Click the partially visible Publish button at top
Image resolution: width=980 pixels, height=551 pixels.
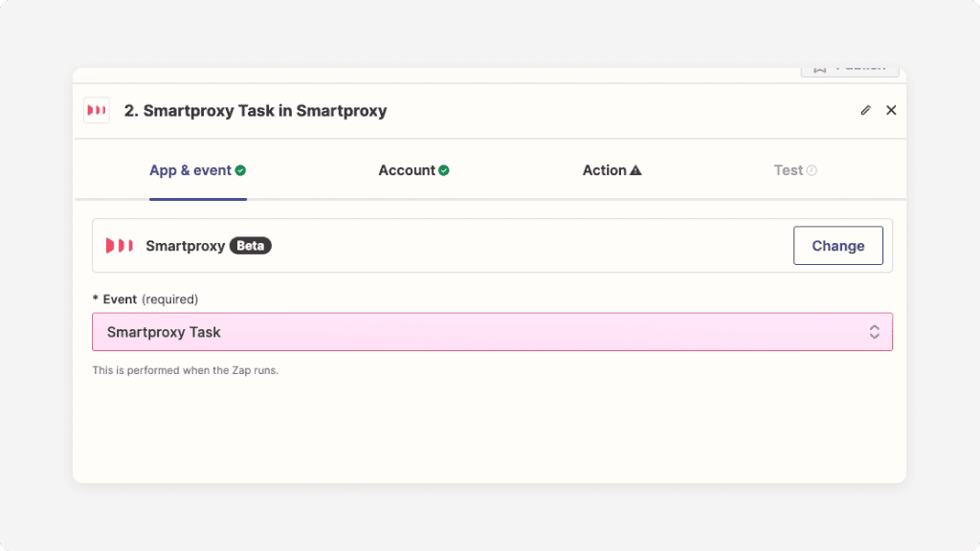(x=849, y=70)
